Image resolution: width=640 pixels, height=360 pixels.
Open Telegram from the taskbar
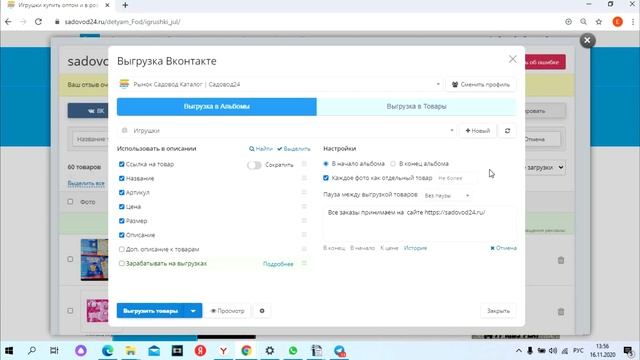[340, 351]
